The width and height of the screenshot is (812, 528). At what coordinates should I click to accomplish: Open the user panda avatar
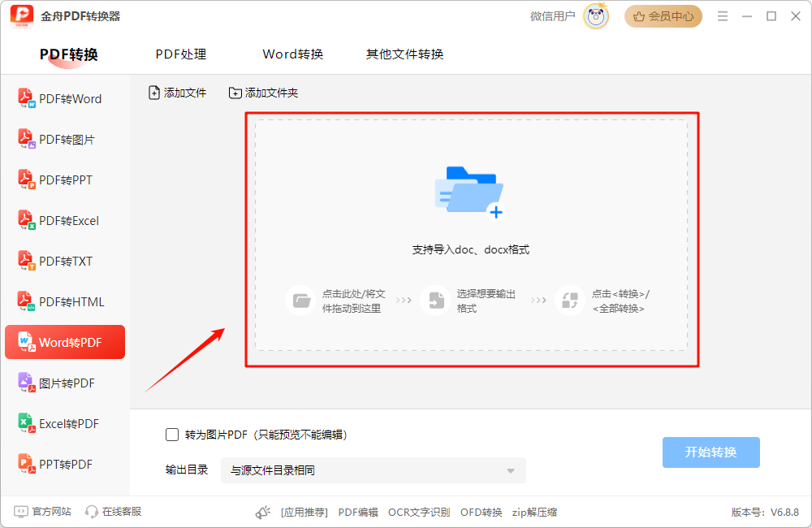coord(596,16)
